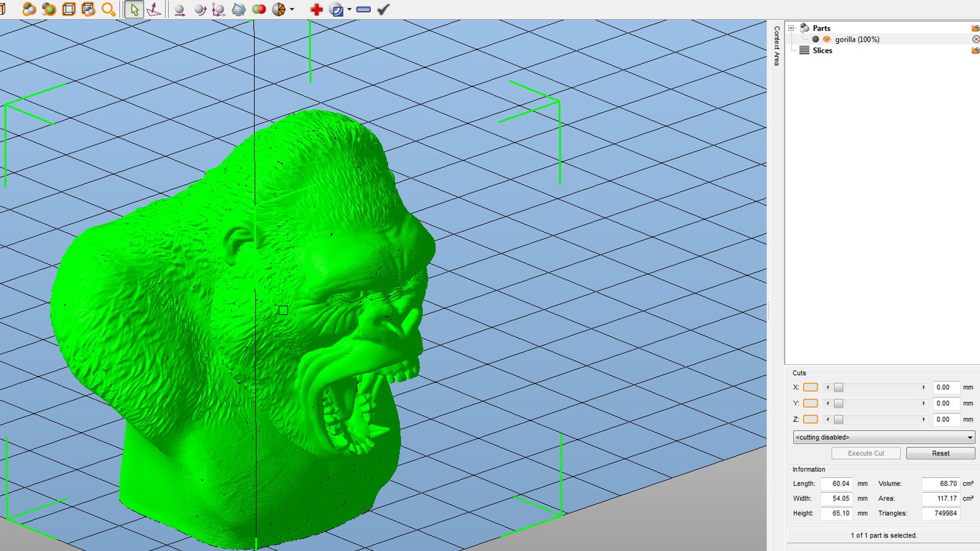Click left arrow of Y cut slider

827,403
